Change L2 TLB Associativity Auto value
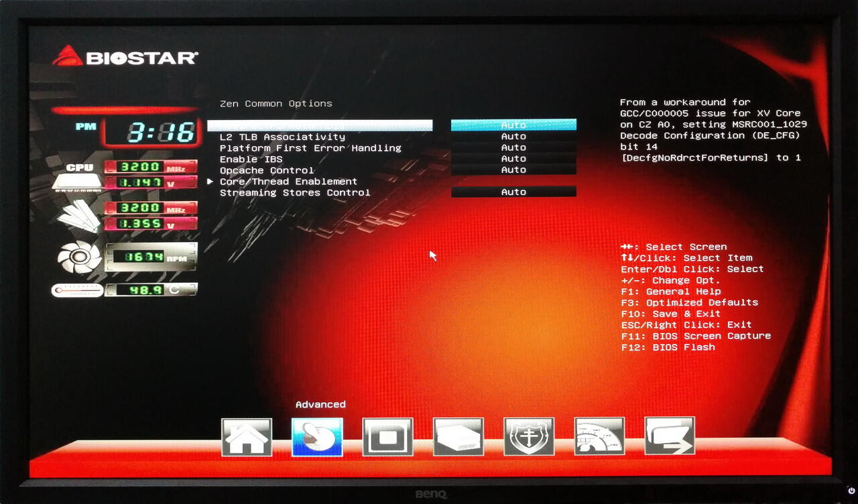858x504 pixels. (x=513, y=137)
